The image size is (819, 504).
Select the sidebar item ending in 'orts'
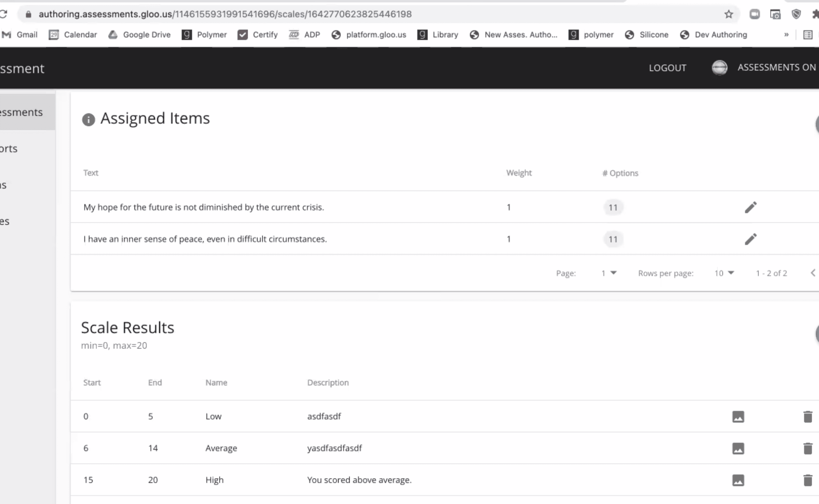pos(28,148)
